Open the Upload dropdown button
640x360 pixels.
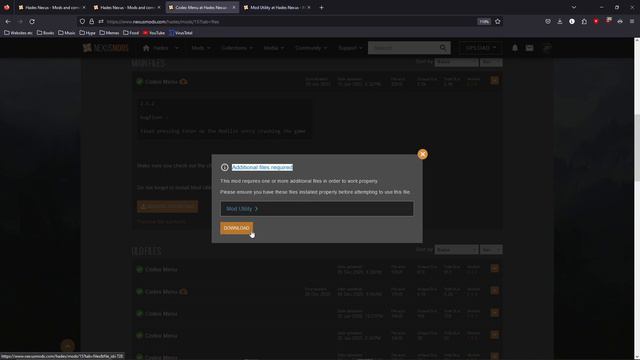coord(480,48)
